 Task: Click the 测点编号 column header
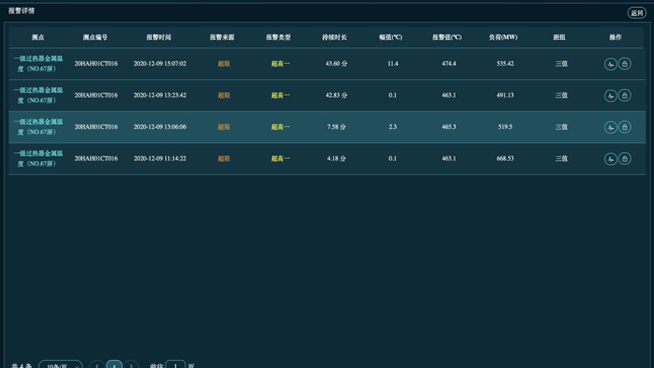tap(96, 37)
